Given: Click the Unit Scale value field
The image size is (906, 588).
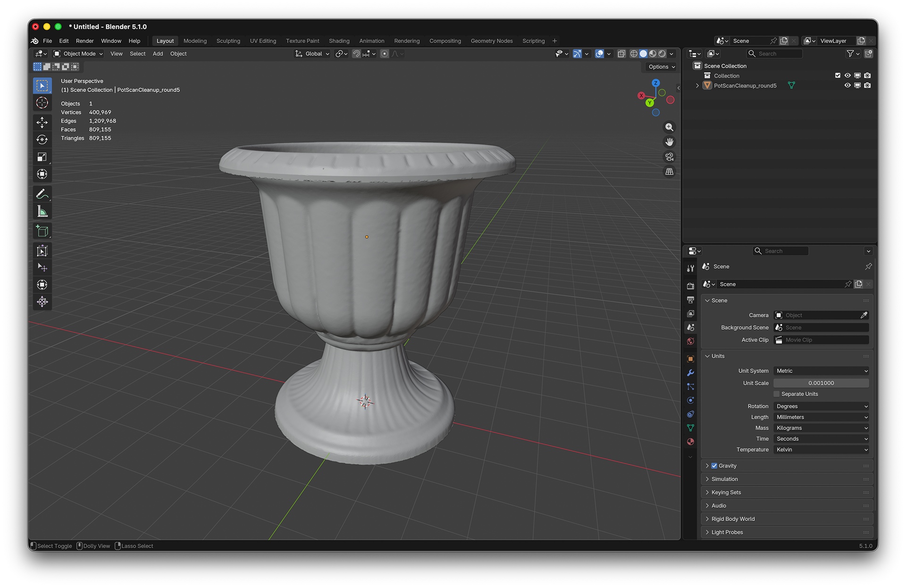Looking at the screenshot, I should pos(821,383).
